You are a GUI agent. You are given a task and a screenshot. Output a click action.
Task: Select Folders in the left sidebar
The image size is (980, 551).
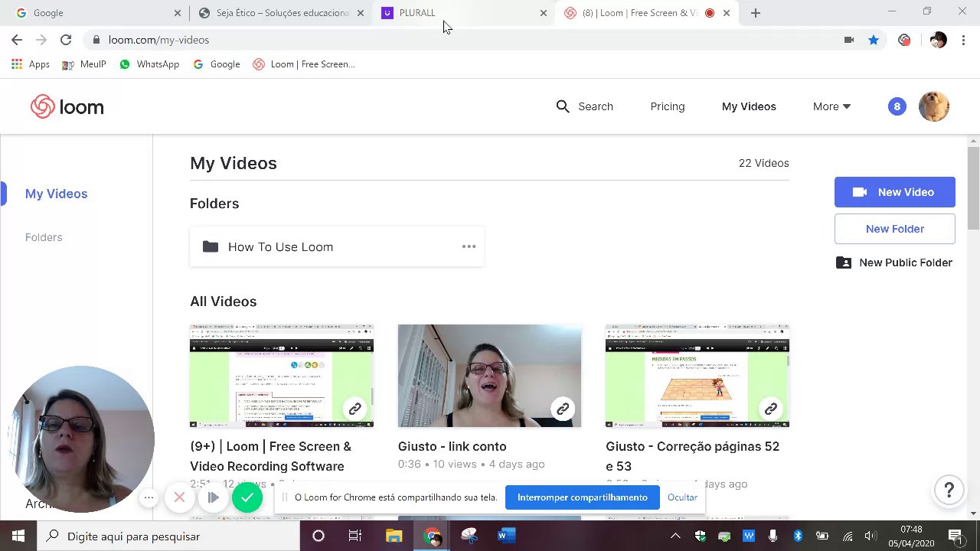pyautogui.click(x=44, y=237)
